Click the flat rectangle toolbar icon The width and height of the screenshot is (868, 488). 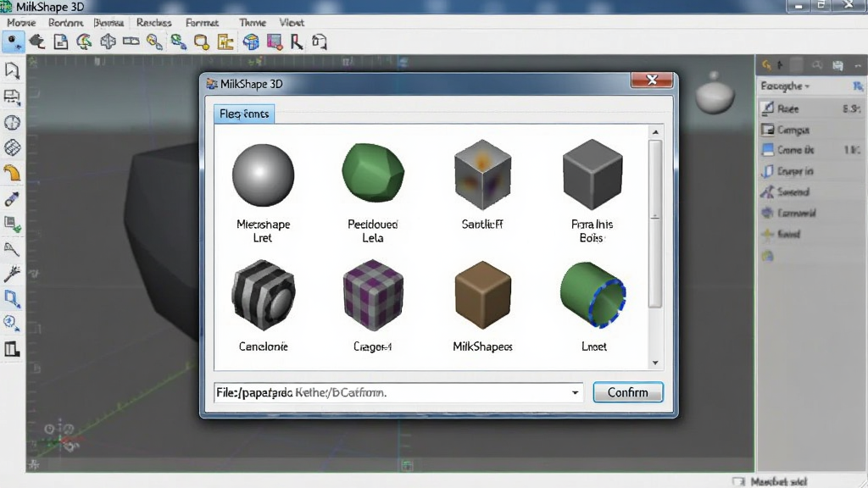(131, 42)
